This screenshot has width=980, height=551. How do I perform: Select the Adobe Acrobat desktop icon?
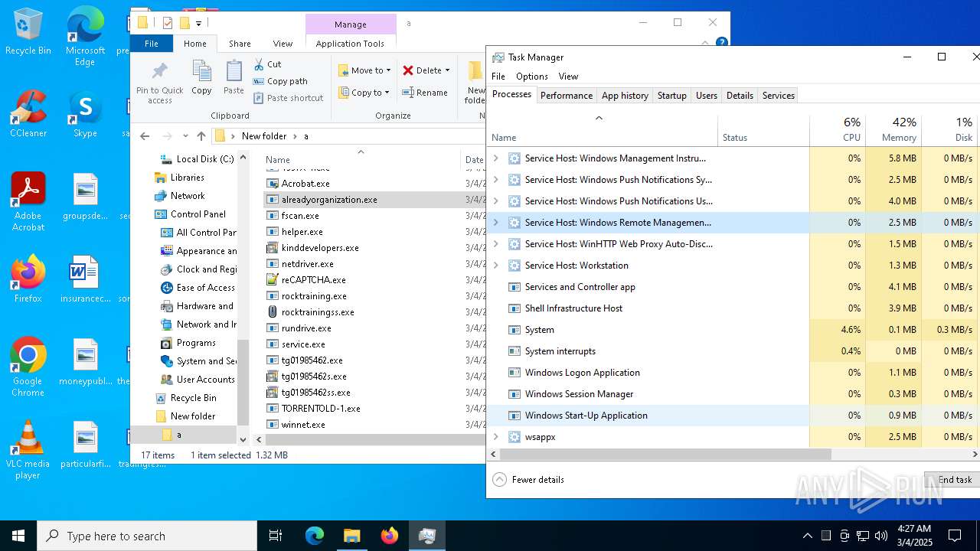pyautogui.click(x=28, y=202)
